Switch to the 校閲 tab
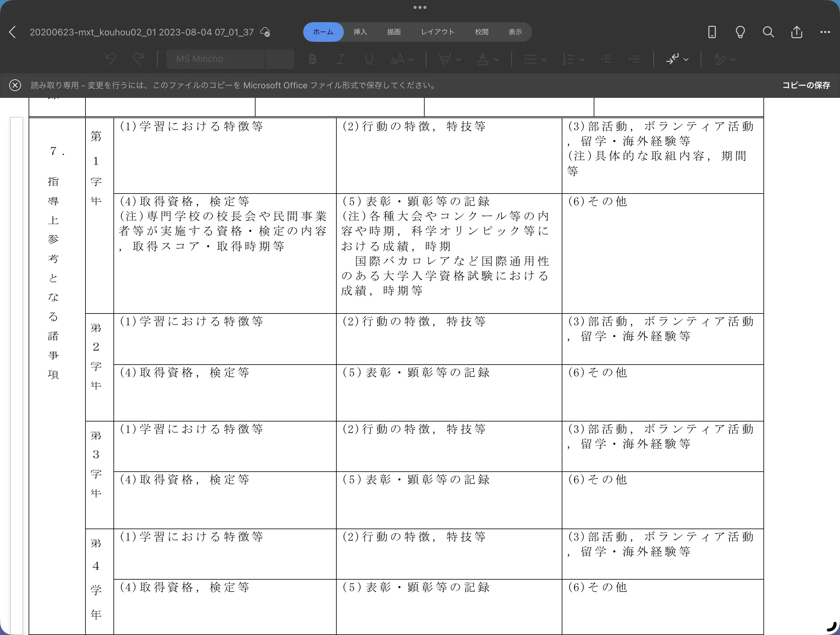 click(x=481, y=32)
